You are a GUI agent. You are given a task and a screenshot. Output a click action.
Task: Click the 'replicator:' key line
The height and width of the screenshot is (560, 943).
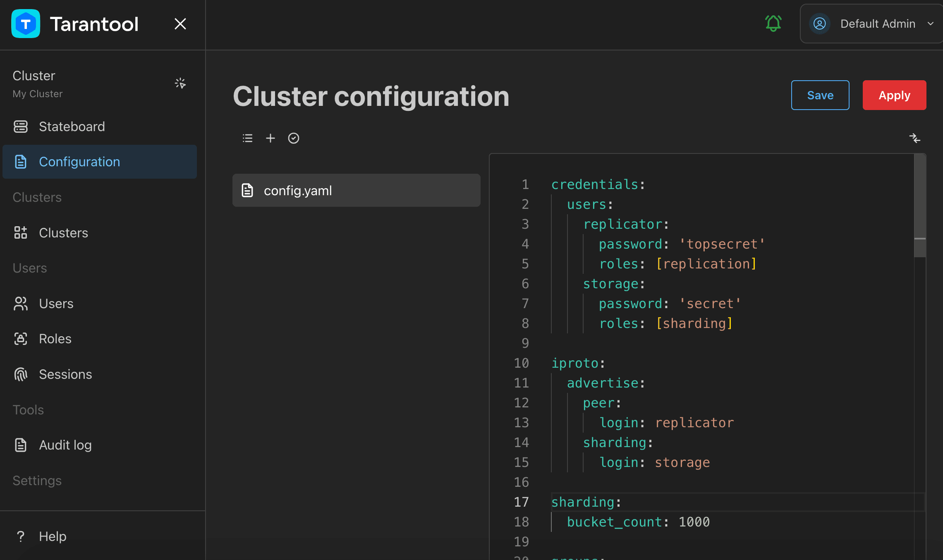[x=626, y=224]
